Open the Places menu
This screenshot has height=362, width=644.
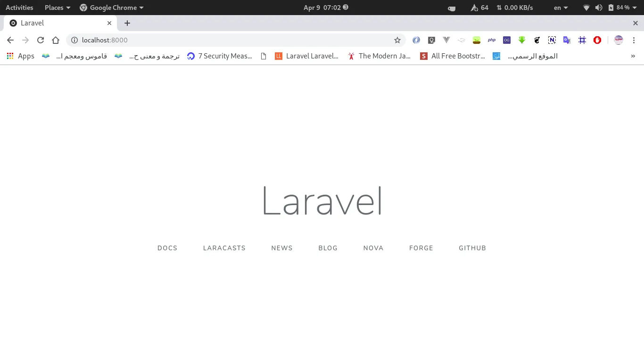(58, 8)
